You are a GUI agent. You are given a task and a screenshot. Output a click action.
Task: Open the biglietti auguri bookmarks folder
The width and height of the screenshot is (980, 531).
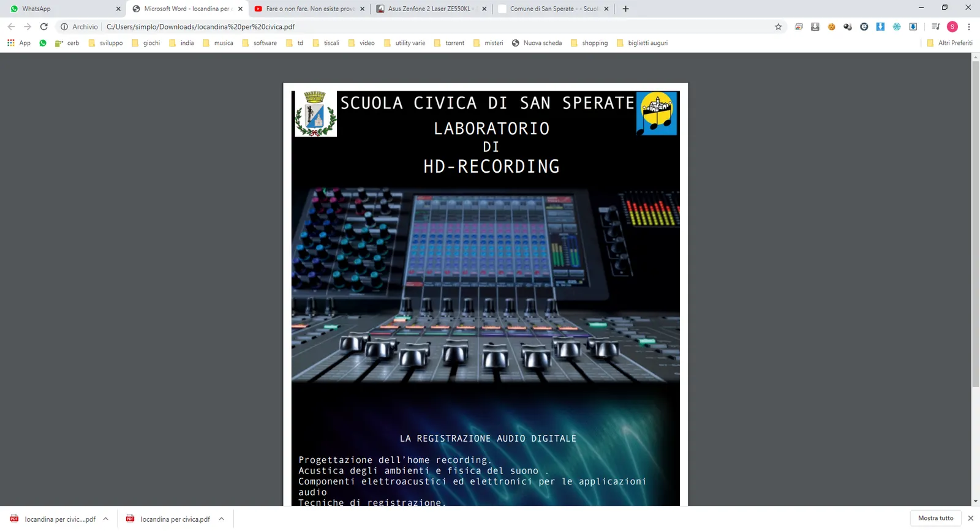click(x=642, y=43)
